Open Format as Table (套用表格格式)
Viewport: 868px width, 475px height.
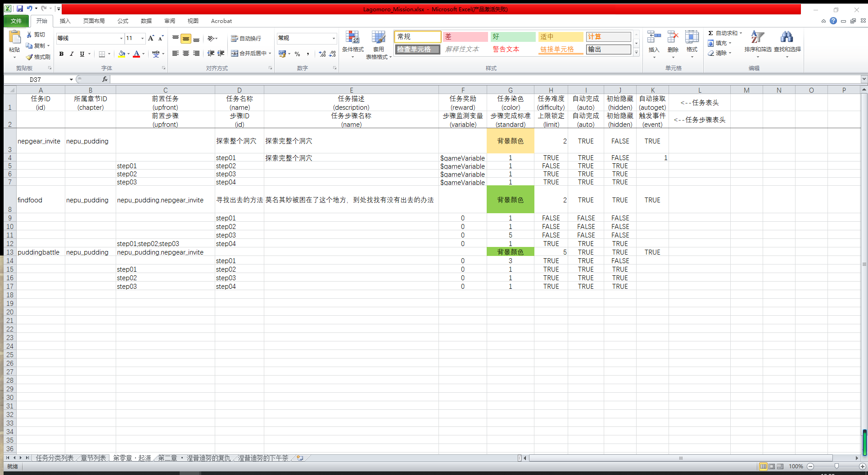coord(379,45)
